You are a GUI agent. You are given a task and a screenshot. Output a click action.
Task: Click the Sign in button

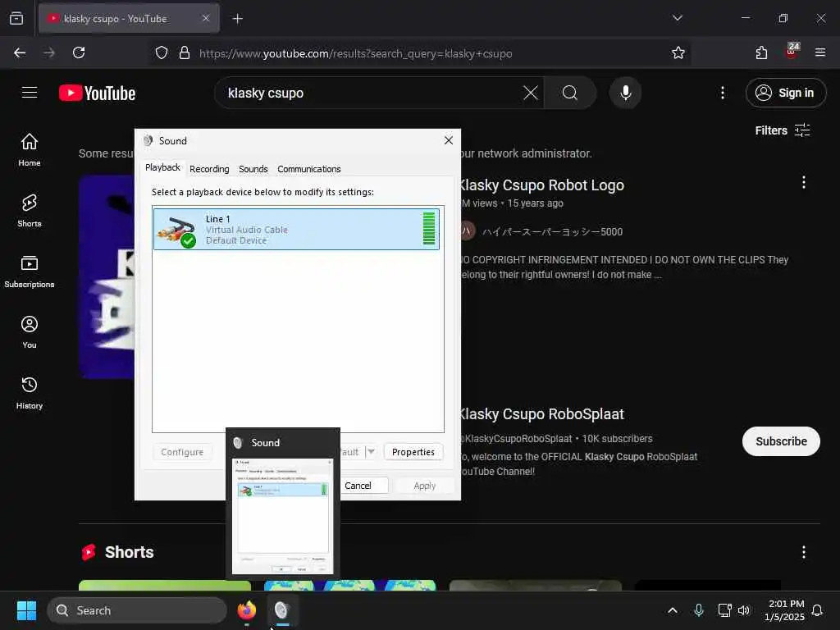tap(785, 93)
